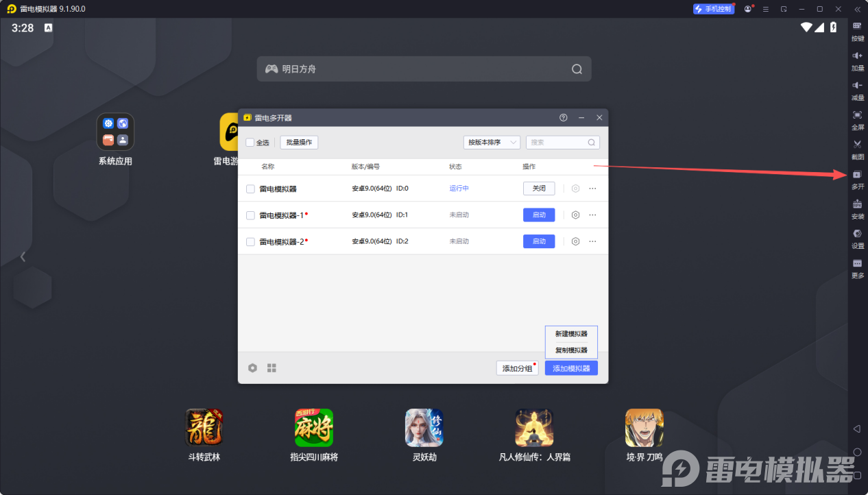Click 关闭 to stop 雷电模拟器 ID:0
Viewport: 868px width, 495px height.
pos(539,189)
